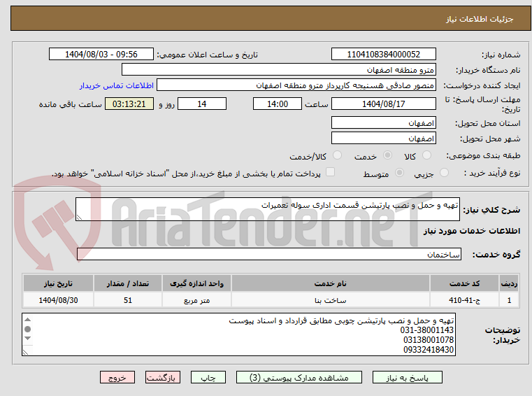Click phone number 09332418430

(429, 349)
